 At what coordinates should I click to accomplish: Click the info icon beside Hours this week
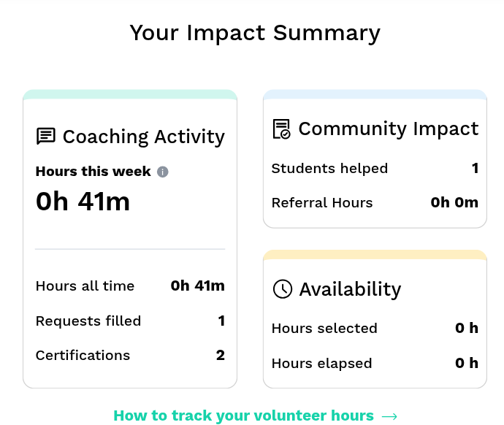click(x=163, y=172)
